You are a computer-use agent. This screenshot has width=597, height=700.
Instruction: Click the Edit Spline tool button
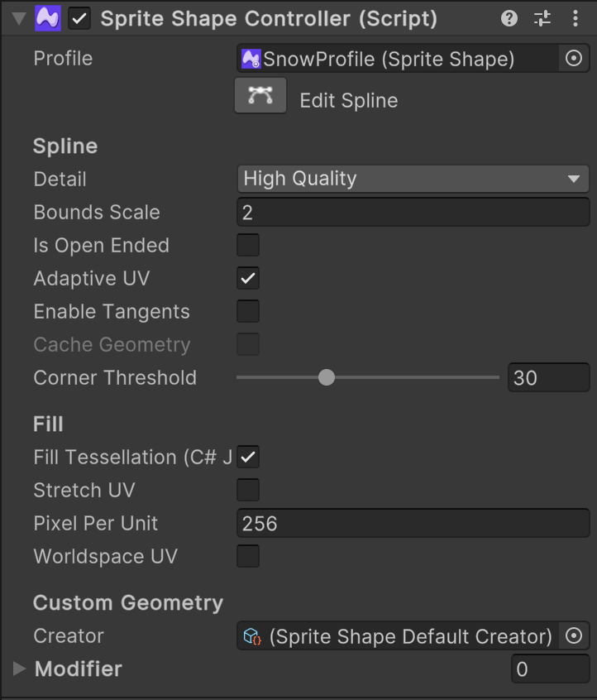[260, 96]
